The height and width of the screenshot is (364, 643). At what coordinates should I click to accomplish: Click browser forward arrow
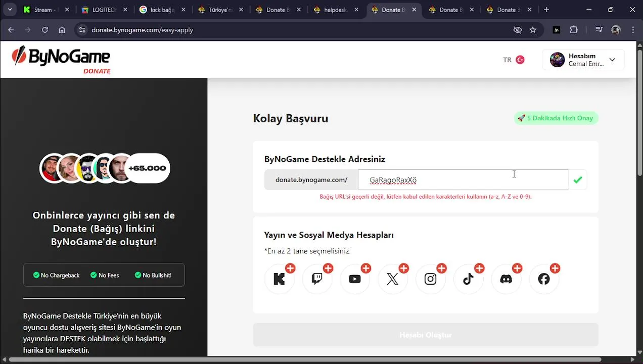pos(28,30)
